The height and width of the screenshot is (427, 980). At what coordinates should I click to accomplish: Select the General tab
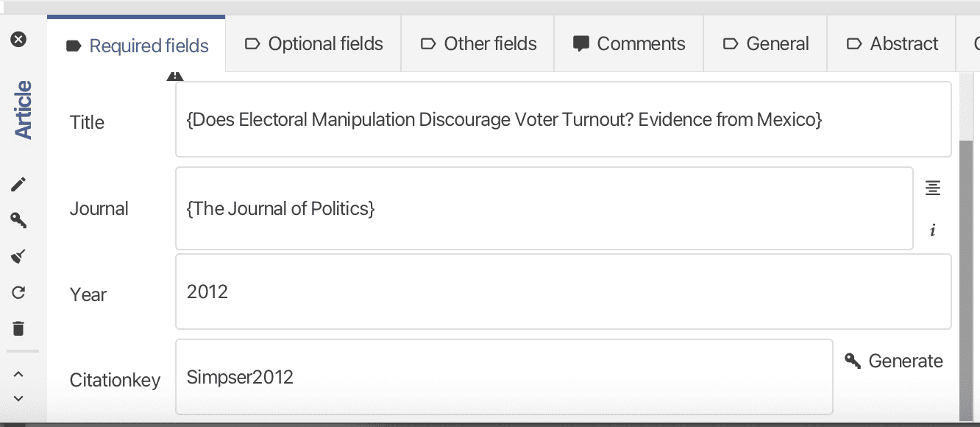(766, 44)
